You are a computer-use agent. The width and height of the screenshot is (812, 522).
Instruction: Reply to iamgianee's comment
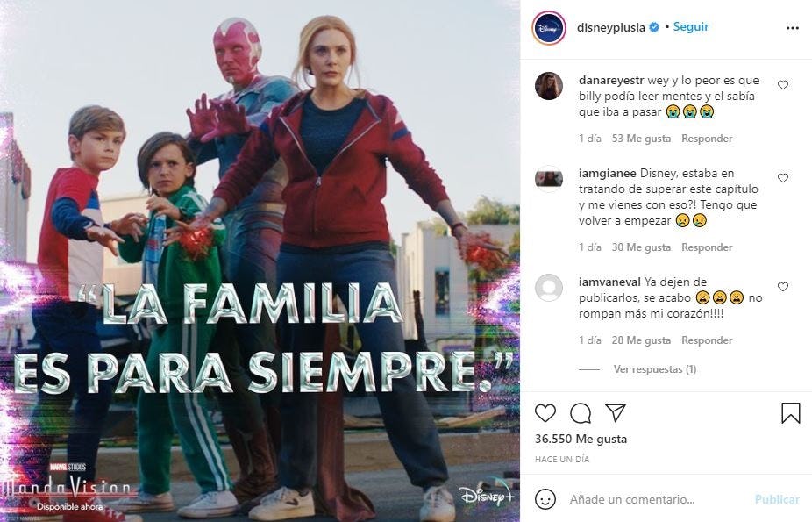coord(707,247)
